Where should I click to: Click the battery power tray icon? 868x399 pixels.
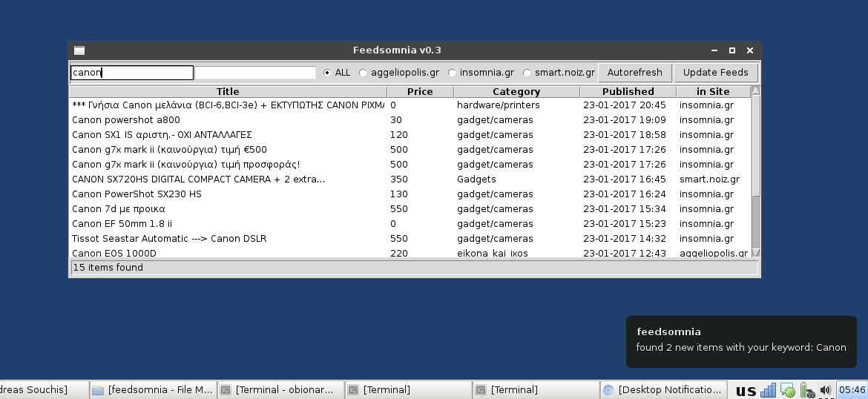coord(806,390)
